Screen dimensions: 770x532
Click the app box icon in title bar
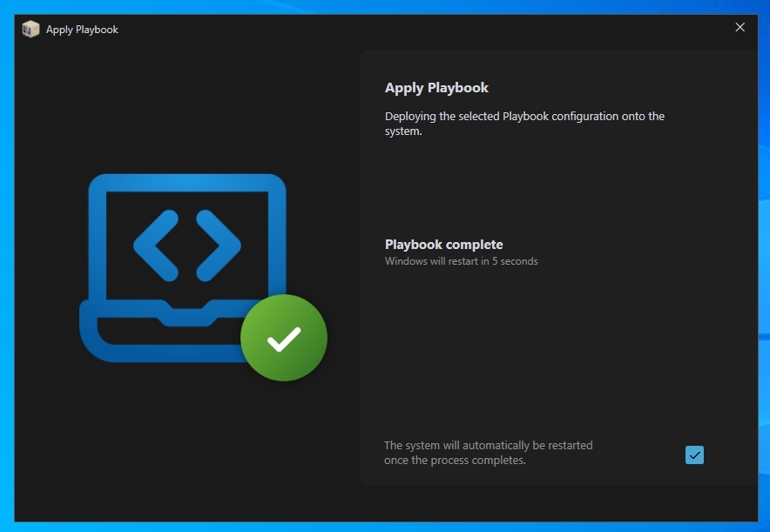tap(30, 30)
